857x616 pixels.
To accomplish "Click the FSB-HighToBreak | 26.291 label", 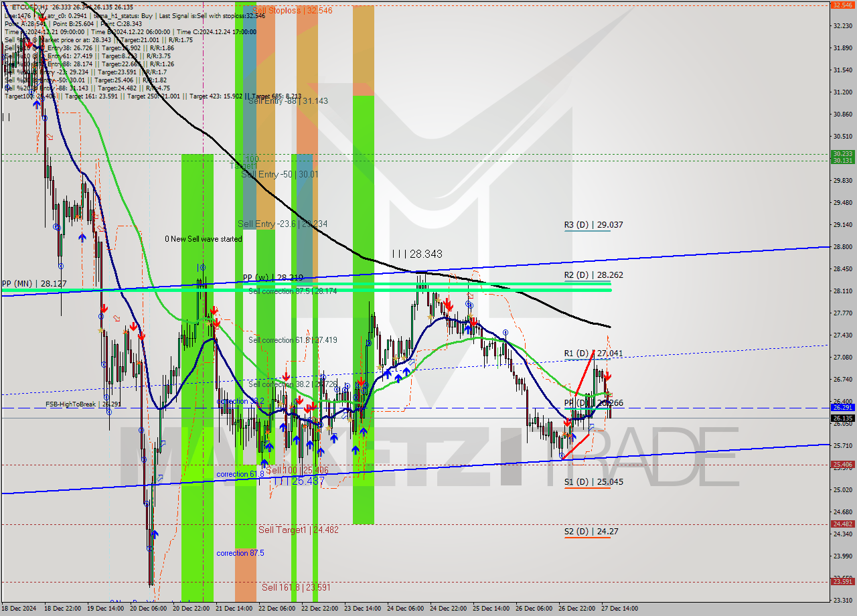I will [x=83, y=404].
